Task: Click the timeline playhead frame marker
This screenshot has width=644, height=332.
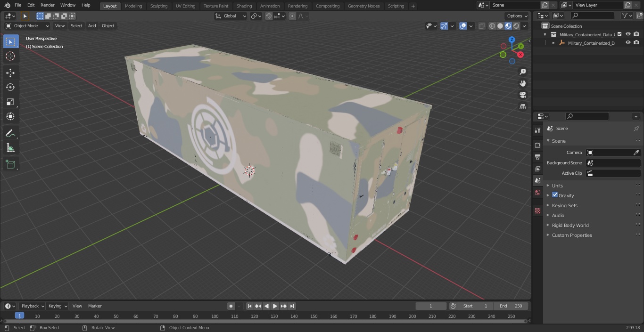Action: pos(19,316)
